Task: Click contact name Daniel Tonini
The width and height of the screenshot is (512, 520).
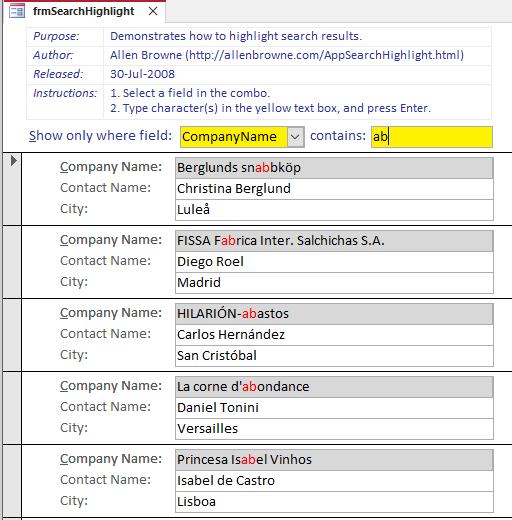Action: click(x=334, y=408)
